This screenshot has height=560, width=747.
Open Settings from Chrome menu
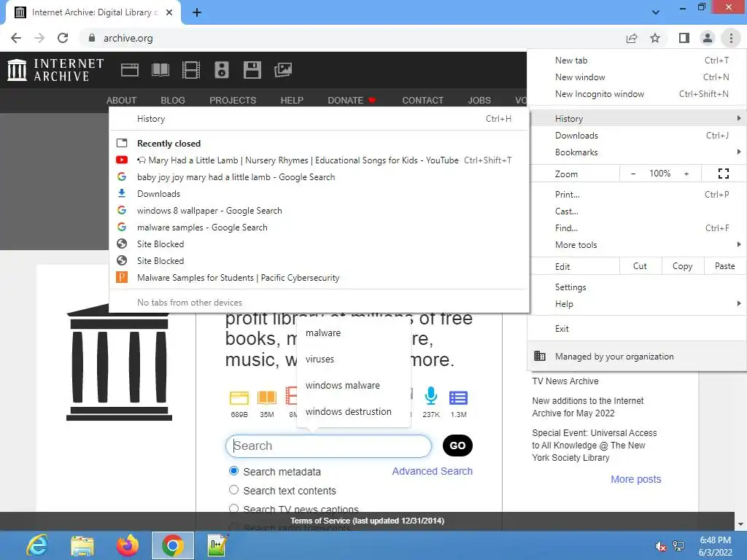(x=636, y=287)
